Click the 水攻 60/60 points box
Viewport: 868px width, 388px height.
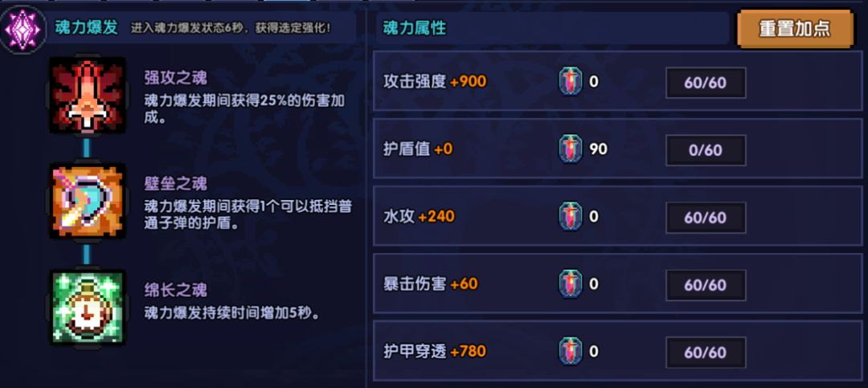(x=706, y=218)
